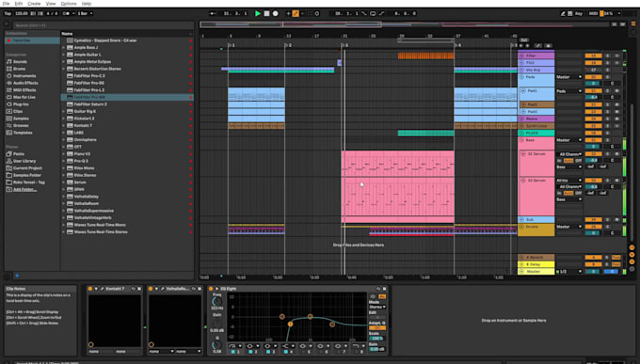Arm the Arrangement Record button

tap(276, 13)
